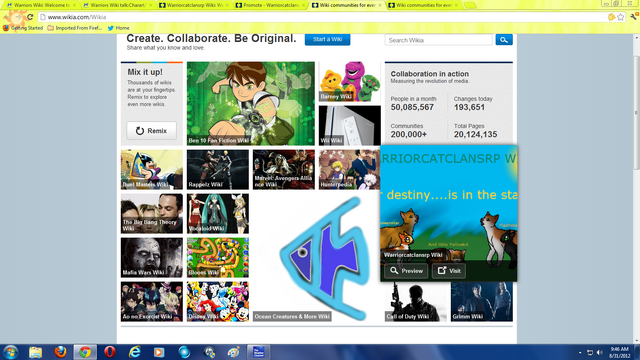
Task: Open Internet Explorer from the taskbar
Action: (134, 351)
